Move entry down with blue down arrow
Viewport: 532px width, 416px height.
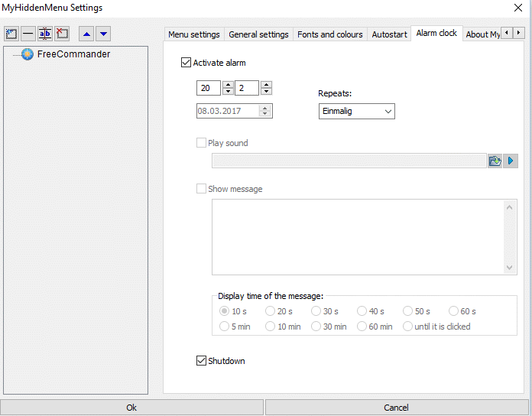103,34
